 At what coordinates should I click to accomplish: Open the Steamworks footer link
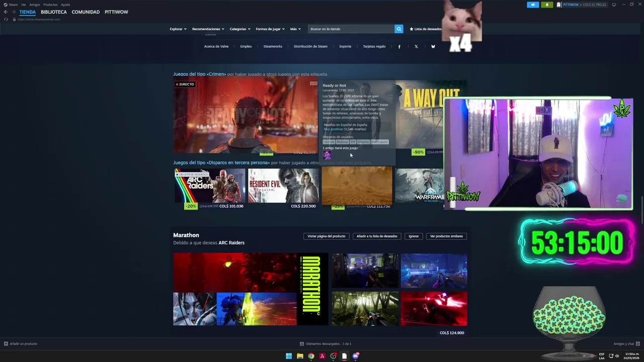[273, 46]
